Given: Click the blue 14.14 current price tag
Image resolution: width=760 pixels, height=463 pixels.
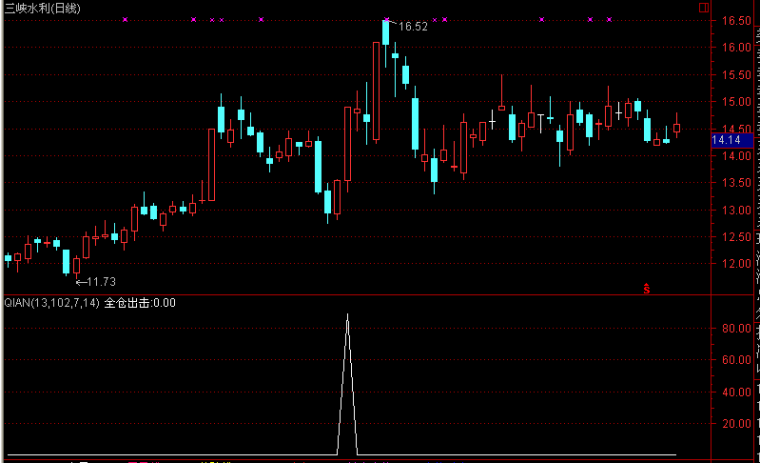Looking at the screenshot, I should click(x=732, y=140).
